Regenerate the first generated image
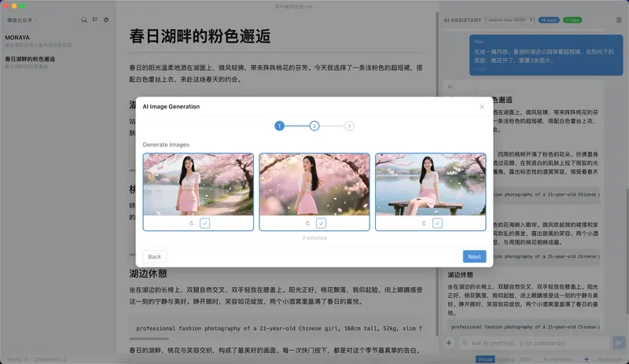The width and height of the screenshot is (629, 364). coord(192,223)
